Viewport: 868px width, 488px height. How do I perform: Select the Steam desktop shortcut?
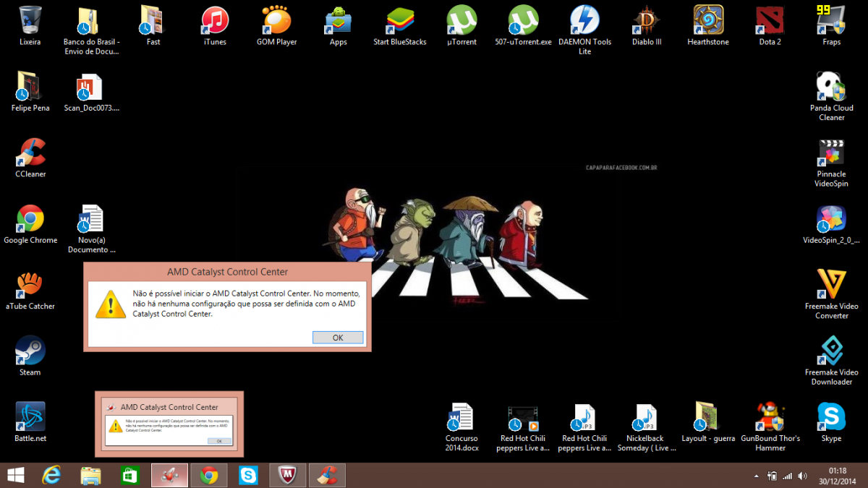[x=30, y=356]
